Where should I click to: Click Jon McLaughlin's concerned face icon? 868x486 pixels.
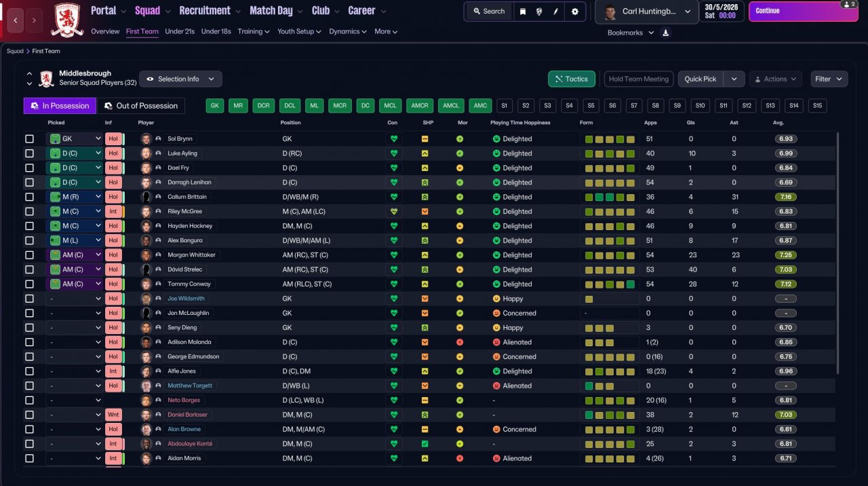coord(496,313)
